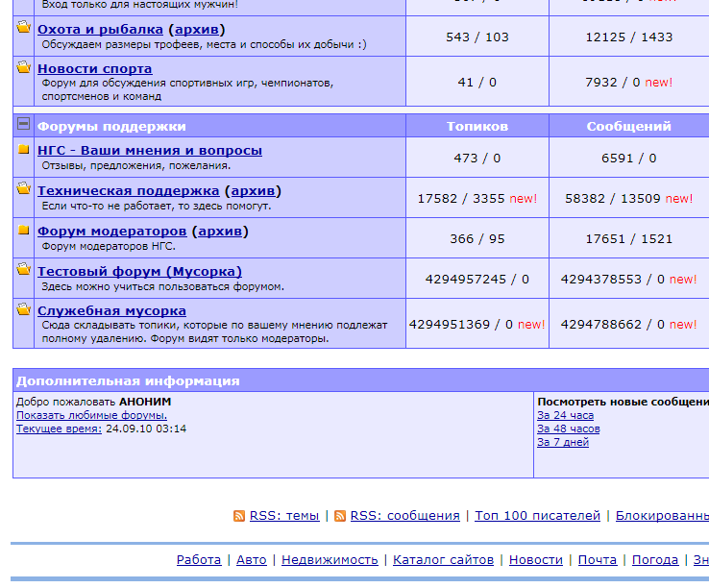This screenshot has width=709, height=588.
Task: Click RSS icon next to 'RSS: темы'
Action: (239, 516)
